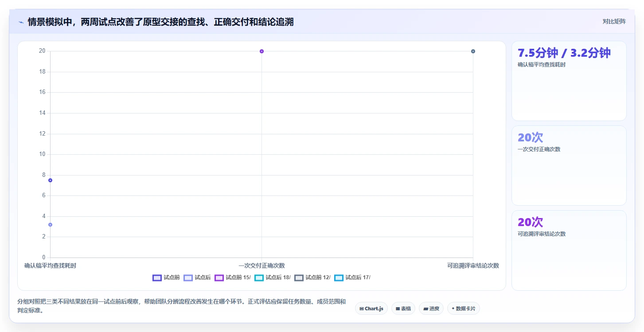Select the 进度 chip
Image resolution: width=644 pixels, height=332 pixels.
pos(432,309)
